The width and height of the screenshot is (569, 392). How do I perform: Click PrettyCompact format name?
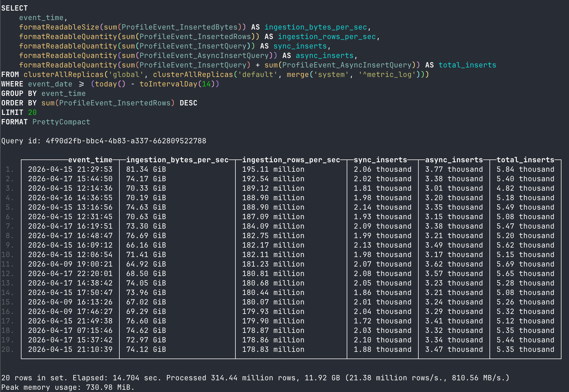pyautogui.click(x=61, y=122)
